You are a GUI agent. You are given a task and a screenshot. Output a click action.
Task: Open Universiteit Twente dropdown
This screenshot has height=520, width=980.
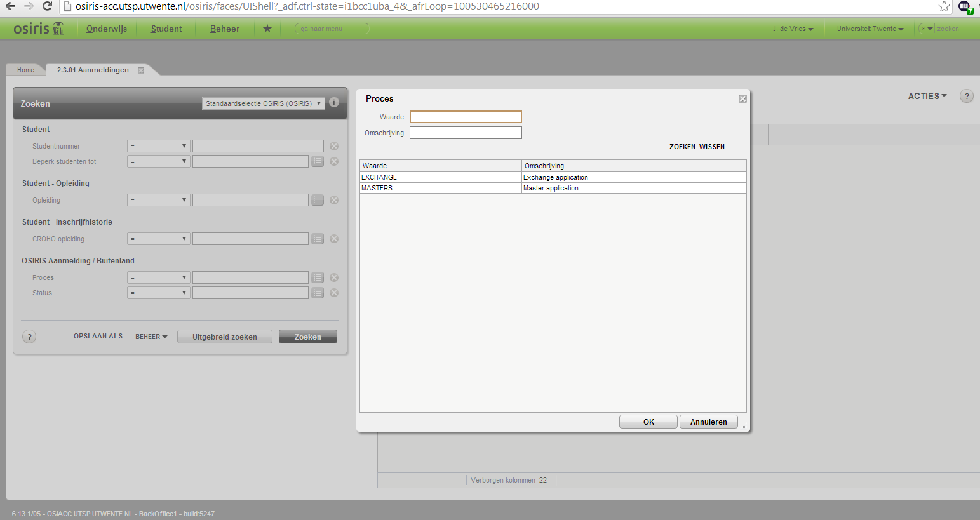[870, 29]
